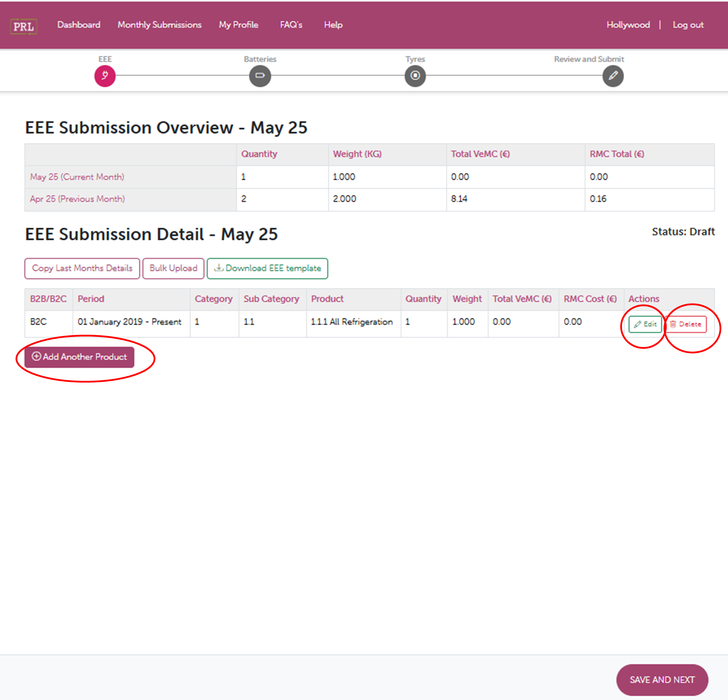The height and width of the screenshot is (700, 728).
Task: Open the Dashboard menu item
Action: coord(79,25)
